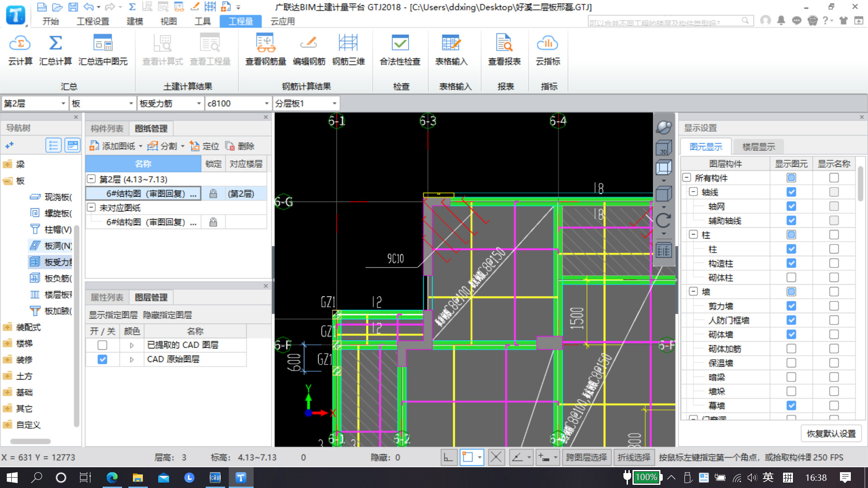Switch to the 构件列表 tab
This screenshot has width=868, height=488.
[x=107, y=128]
